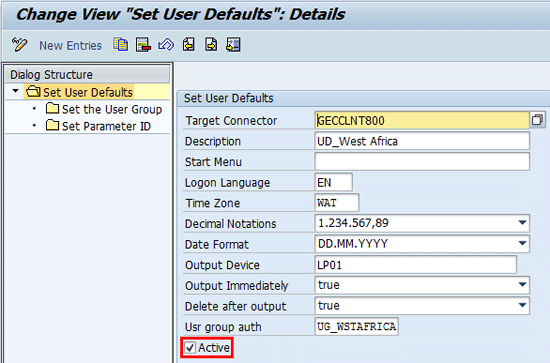This screenshot has width=550, height=363.
Task: Click the New Entries button
Action: (x=70, y=45)
